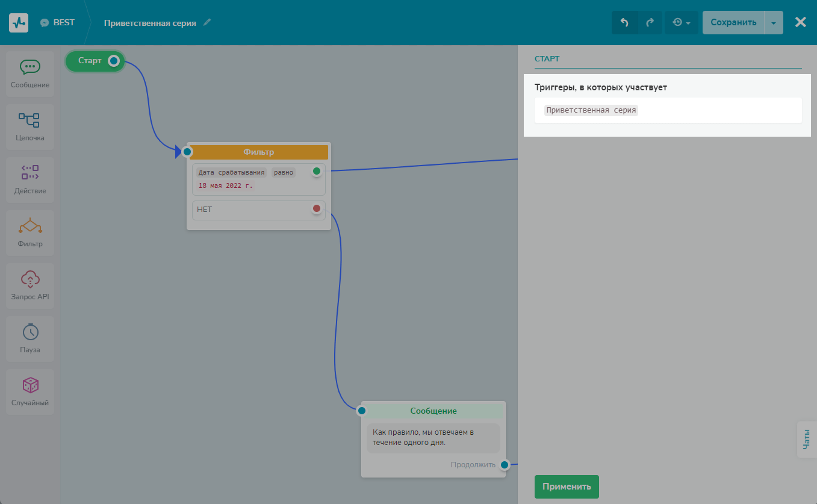Select the Random (Случайный) dice icon
Screen dimensions: 817x504
point(30,385)
